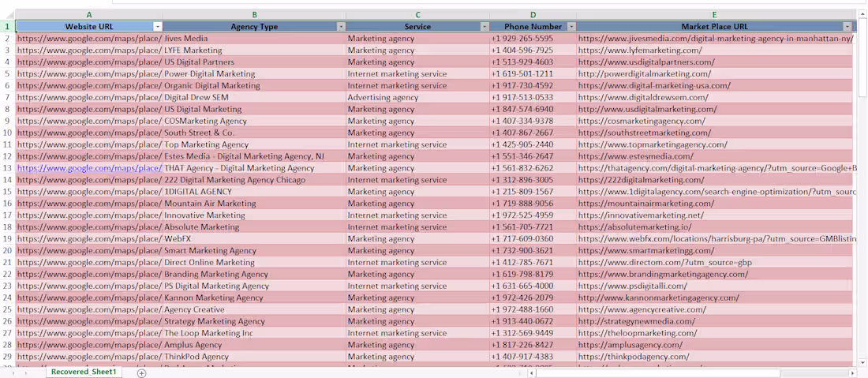868x378 pixels.
Task: Select the 'US Digital Partners' cell
Action: [x=254, y=62]
